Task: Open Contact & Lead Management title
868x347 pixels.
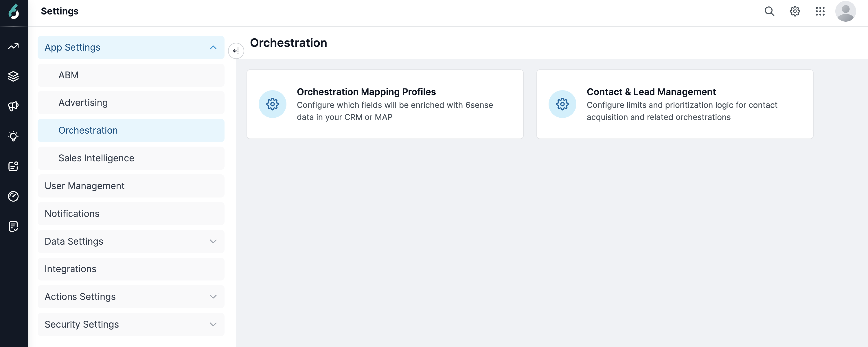Action: (x=651, y=92)
